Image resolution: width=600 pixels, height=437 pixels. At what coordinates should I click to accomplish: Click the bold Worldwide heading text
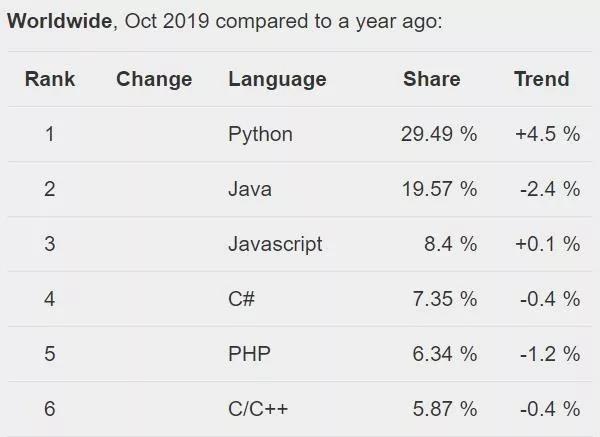(x=59, y=22)
